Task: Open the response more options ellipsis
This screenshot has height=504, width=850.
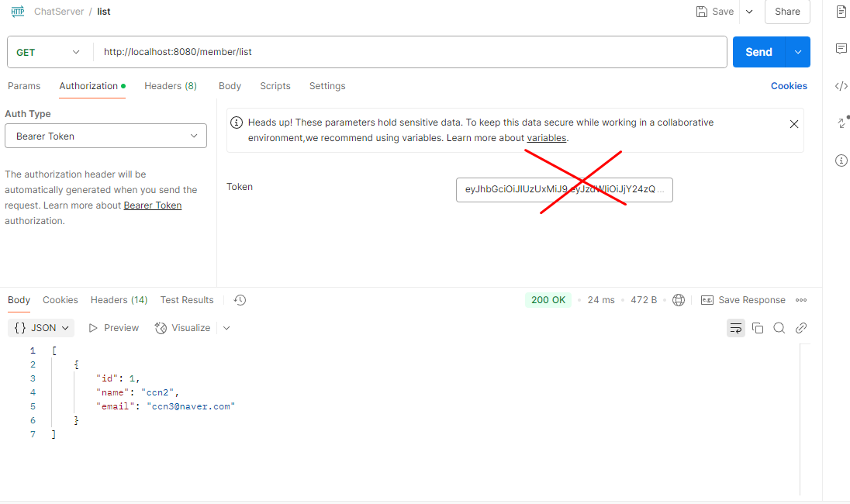Action: pyautogui.click(x=801, y=300)
